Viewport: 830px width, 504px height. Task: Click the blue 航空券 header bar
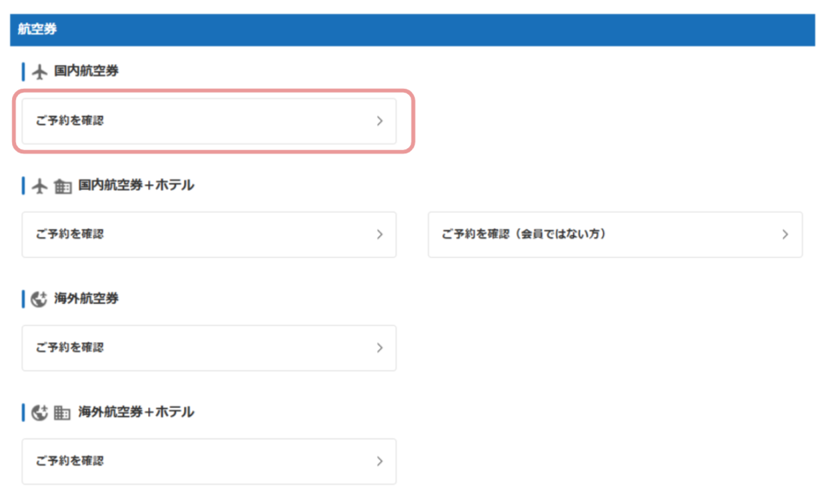pyautogui.click(x=412, y=30)
